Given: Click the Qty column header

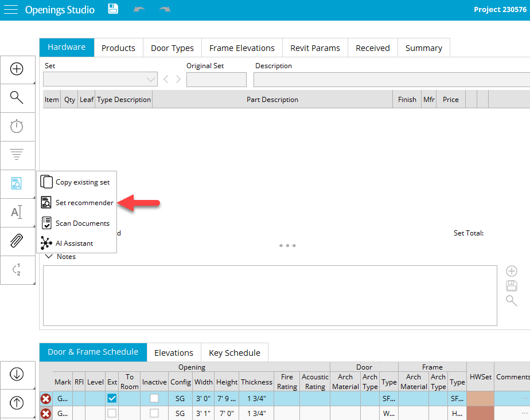Looking at the screenshot, I should click(x=69, y=100).
